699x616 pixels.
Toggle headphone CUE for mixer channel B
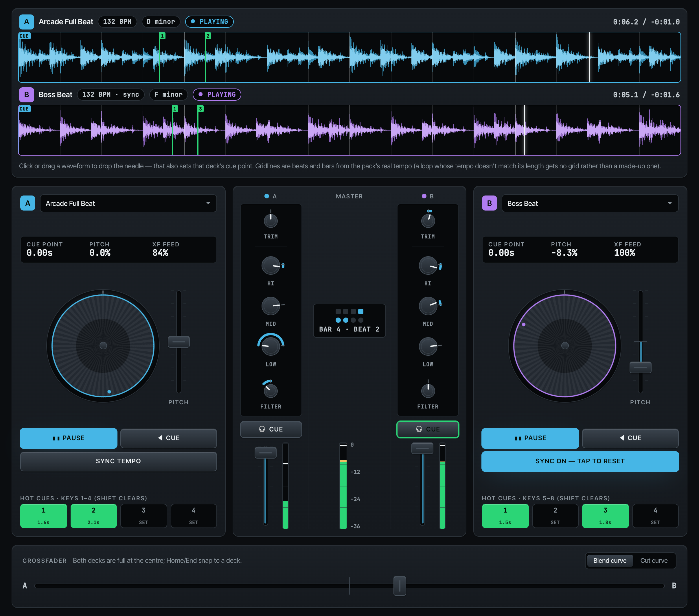(x=428, y=429)
